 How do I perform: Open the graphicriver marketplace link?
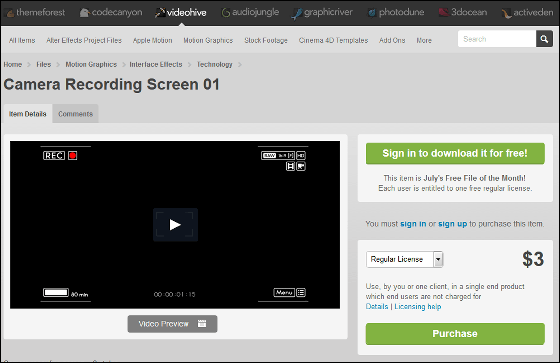(322, 13)
